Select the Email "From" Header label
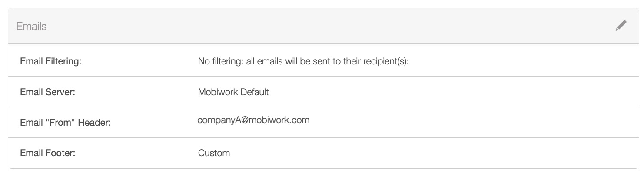The image size is (644, 174). point(66,123)
